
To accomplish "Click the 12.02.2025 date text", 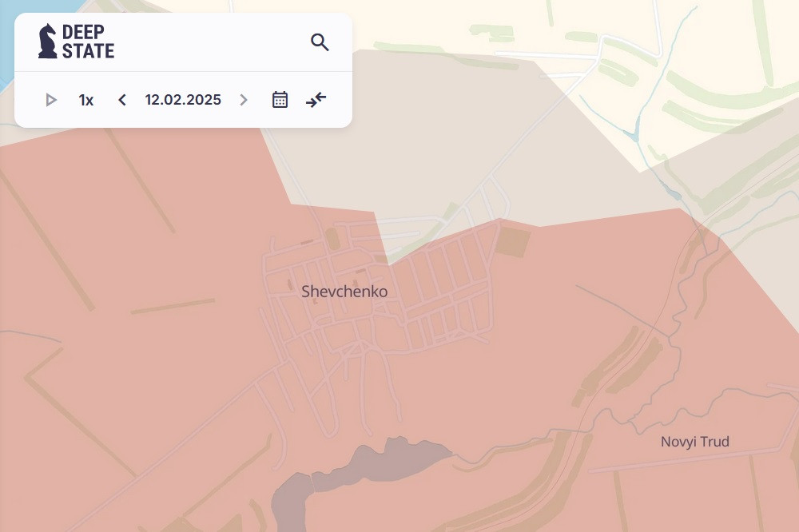I will 183,100.
